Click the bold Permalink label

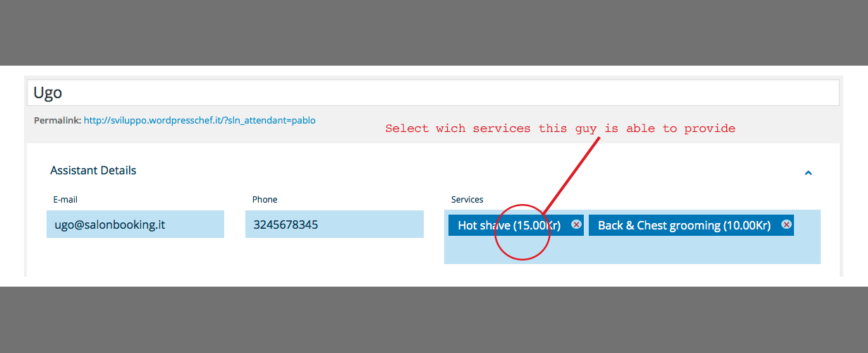tap(57, 121)
